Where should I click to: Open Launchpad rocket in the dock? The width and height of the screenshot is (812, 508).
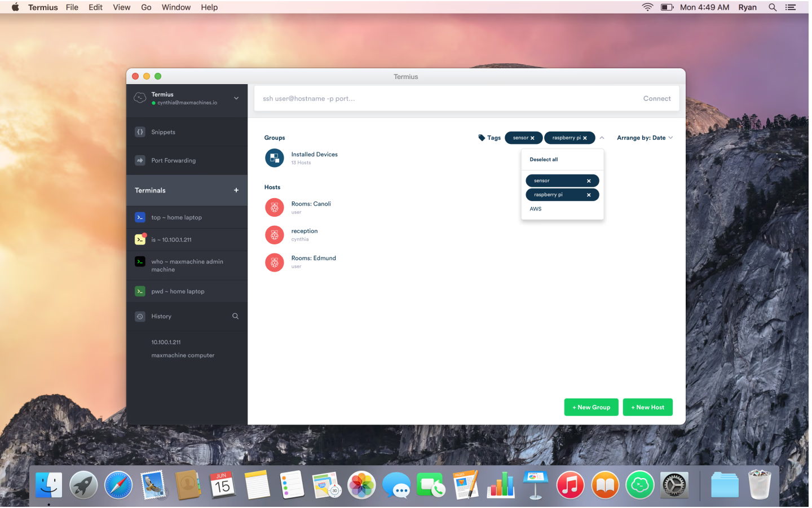pos(83,485)
